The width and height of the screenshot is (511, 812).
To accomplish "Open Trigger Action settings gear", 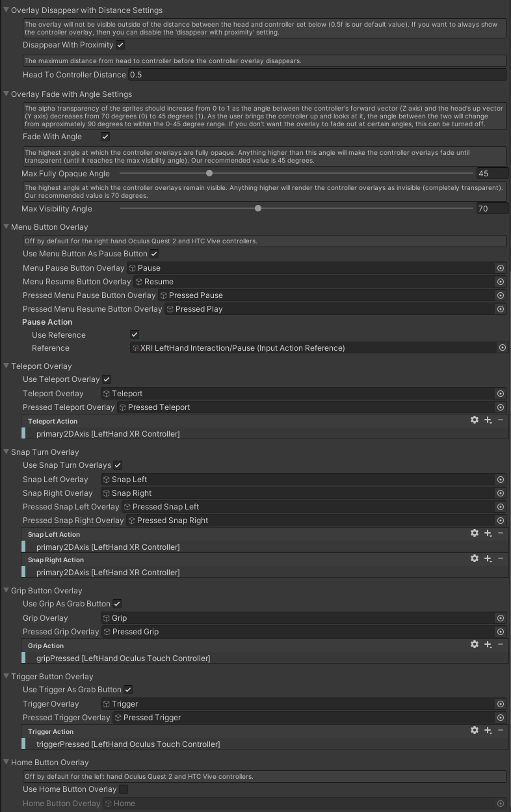I will point(475,731).
